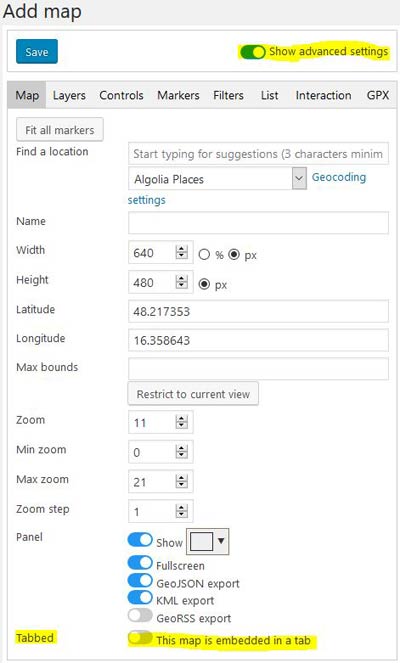Viewport: 400px width, 663px height.
Task: Click the panel color swatch
Action: pyautogui.click(x=201, y=541)
